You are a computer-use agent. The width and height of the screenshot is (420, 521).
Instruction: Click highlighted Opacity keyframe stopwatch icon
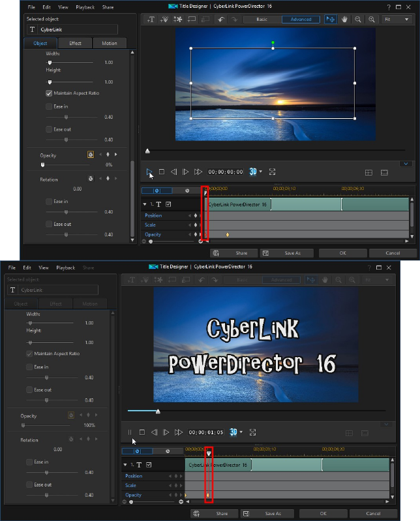point(90,155)
